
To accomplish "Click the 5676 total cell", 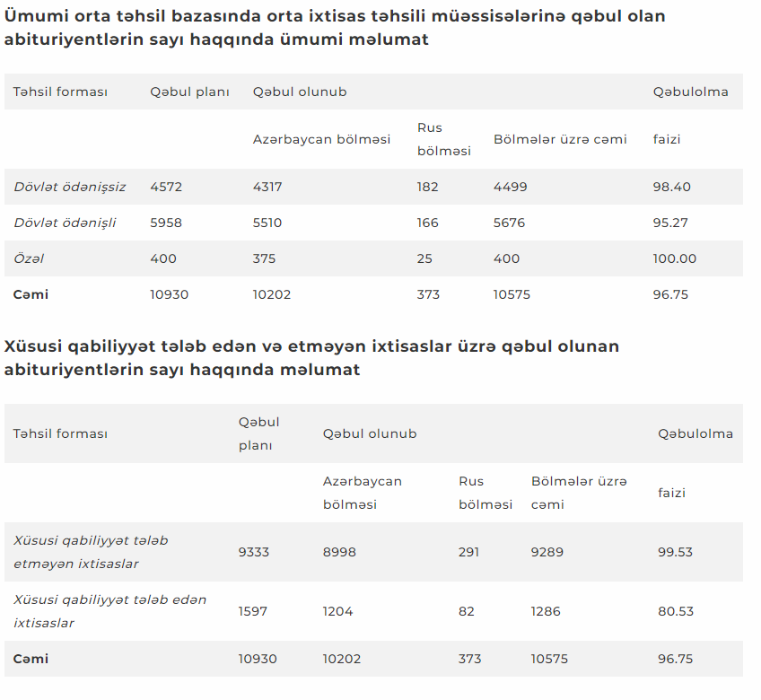I will click(x=509, y=223).
